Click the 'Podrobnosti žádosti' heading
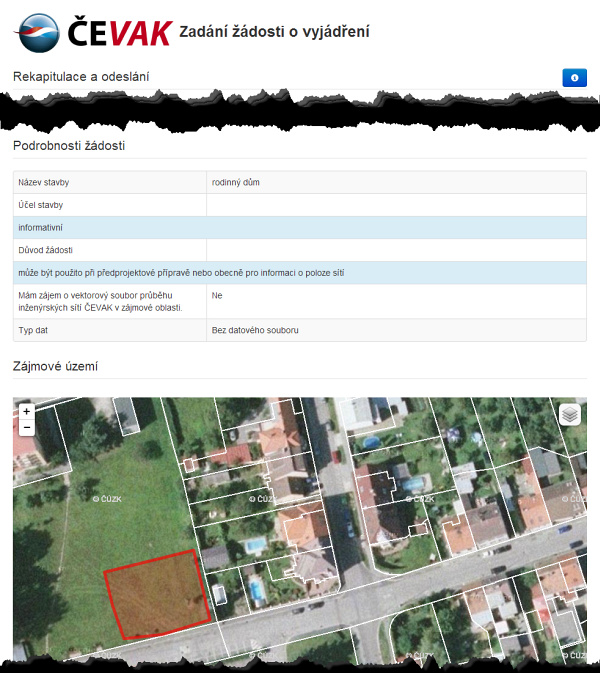 69,146
